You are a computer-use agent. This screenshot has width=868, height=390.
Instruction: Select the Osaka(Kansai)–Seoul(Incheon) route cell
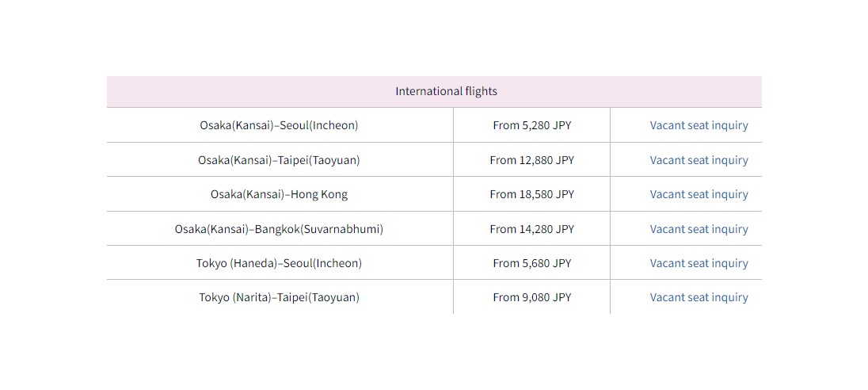pyautogui.click(x=280, y=125)
